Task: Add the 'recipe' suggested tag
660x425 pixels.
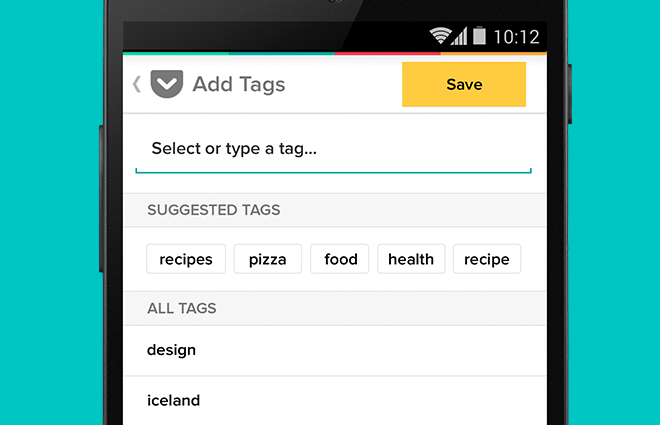Action: [x=487, y=259]
